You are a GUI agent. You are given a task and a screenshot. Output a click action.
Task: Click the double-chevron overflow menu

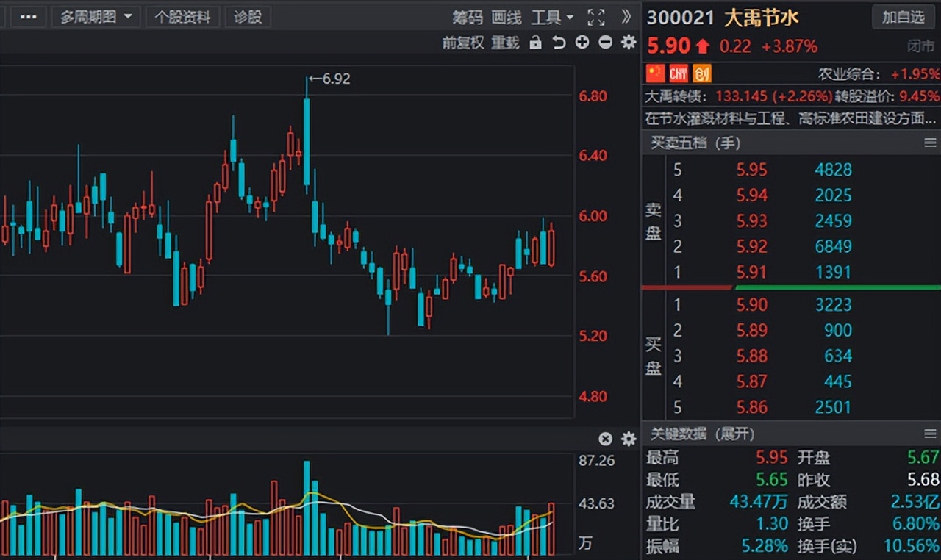coord(626,16)
